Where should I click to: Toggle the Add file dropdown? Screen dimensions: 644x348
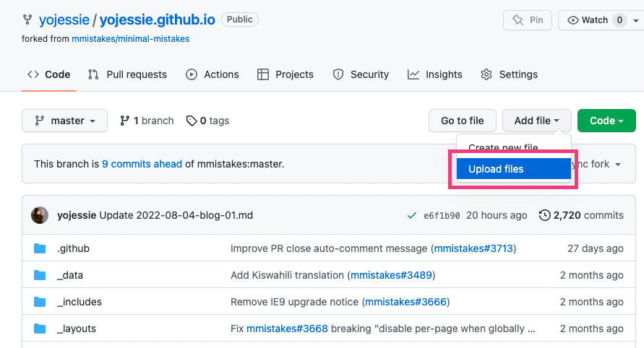[x=537, y=121]
